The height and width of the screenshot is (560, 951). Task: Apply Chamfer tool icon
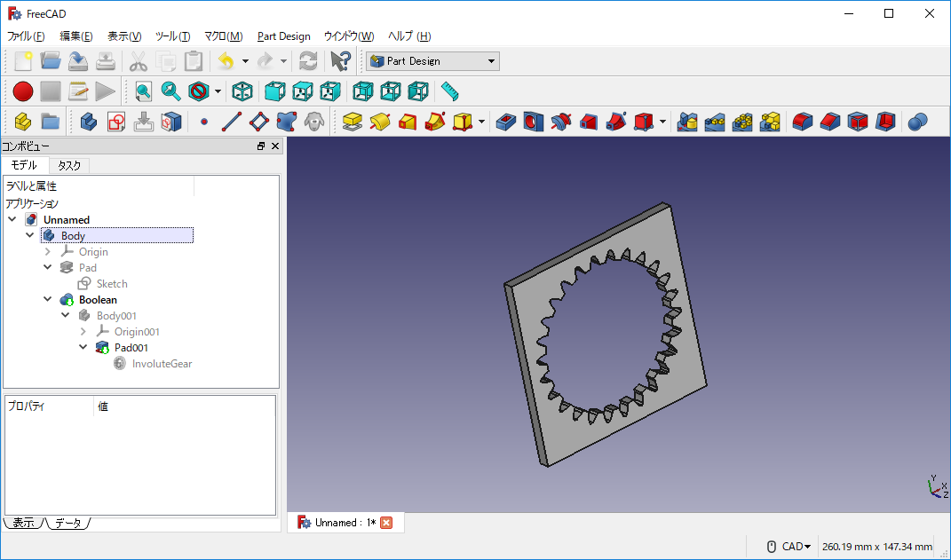pyautogui.click(x=830, y=122)
